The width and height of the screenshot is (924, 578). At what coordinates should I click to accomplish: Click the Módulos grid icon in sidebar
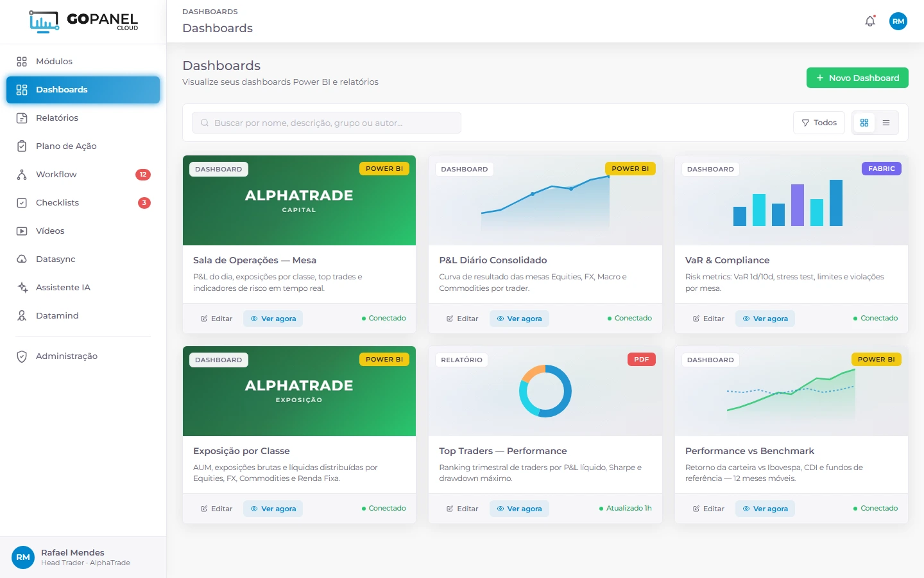click(x=22, y=62)
